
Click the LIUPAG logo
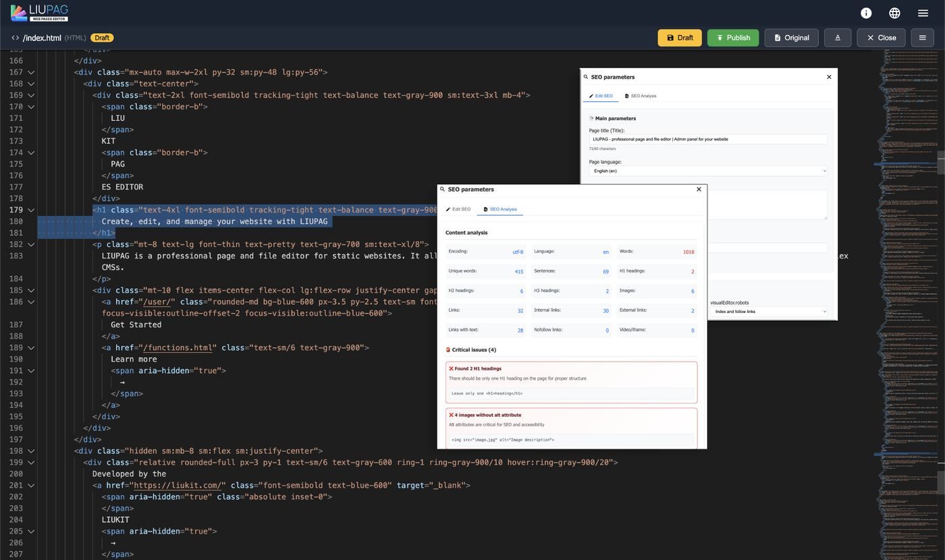(39, 13)
